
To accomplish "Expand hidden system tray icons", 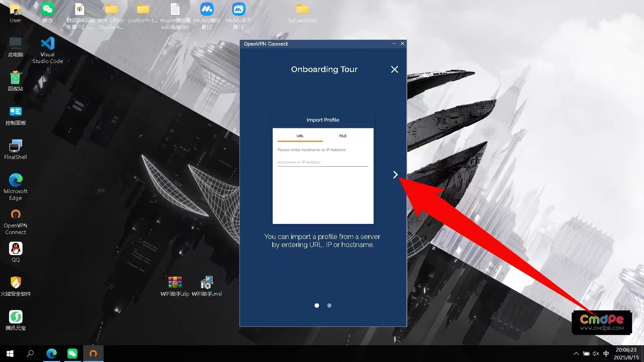I will tap(576, 354).
